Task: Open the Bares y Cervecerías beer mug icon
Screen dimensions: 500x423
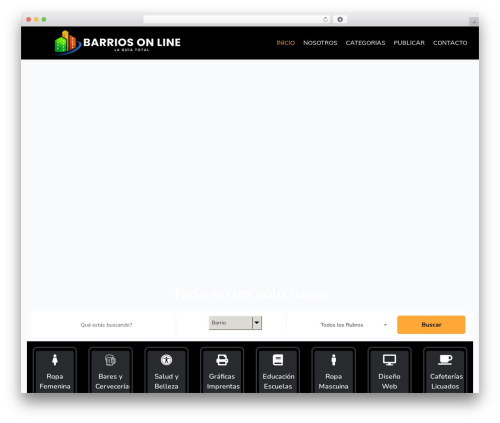Action: pos(110,360)
